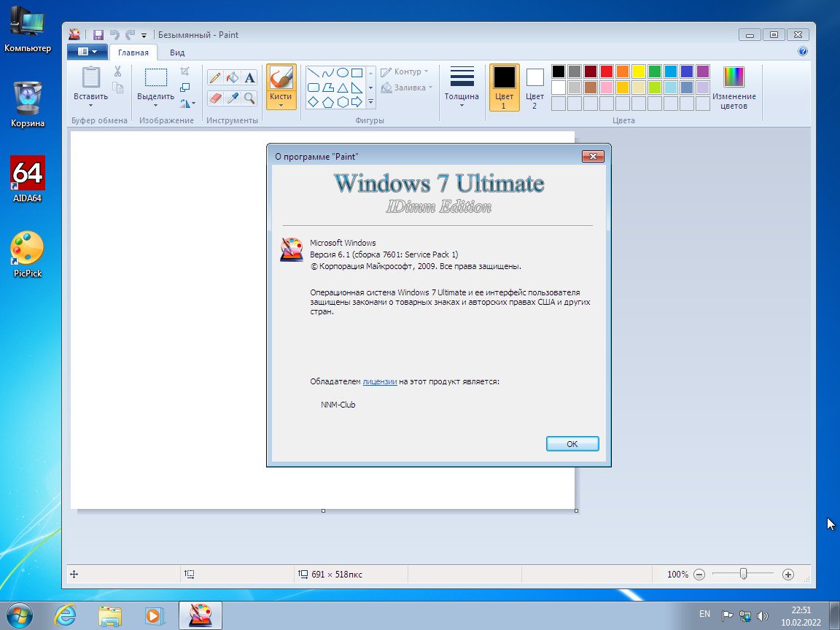Expand the Вставить dropdown arrow
Screen dimensions: 840x630
[x=90, y=106]
